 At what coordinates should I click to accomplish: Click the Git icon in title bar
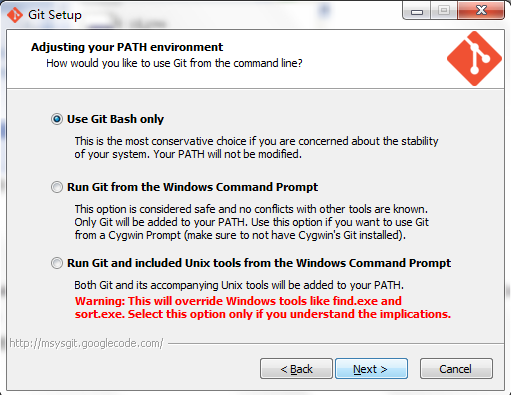click(x=15, y=15)
